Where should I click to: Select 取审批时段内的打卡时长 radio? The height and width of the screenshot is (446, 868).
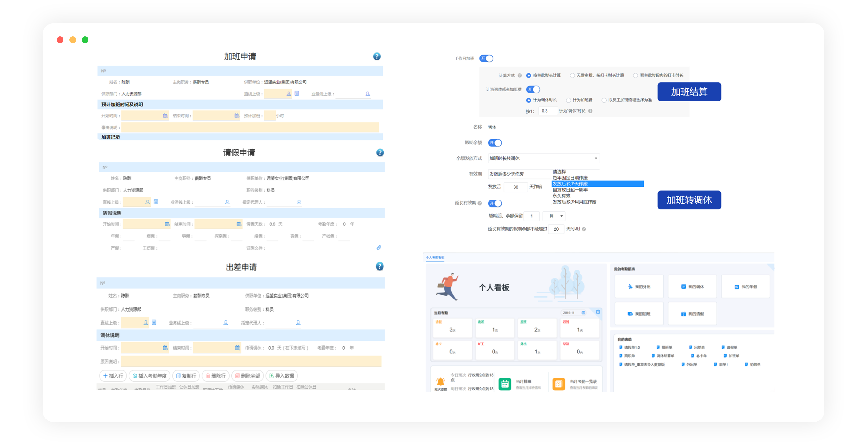click(x=635, y=76)
